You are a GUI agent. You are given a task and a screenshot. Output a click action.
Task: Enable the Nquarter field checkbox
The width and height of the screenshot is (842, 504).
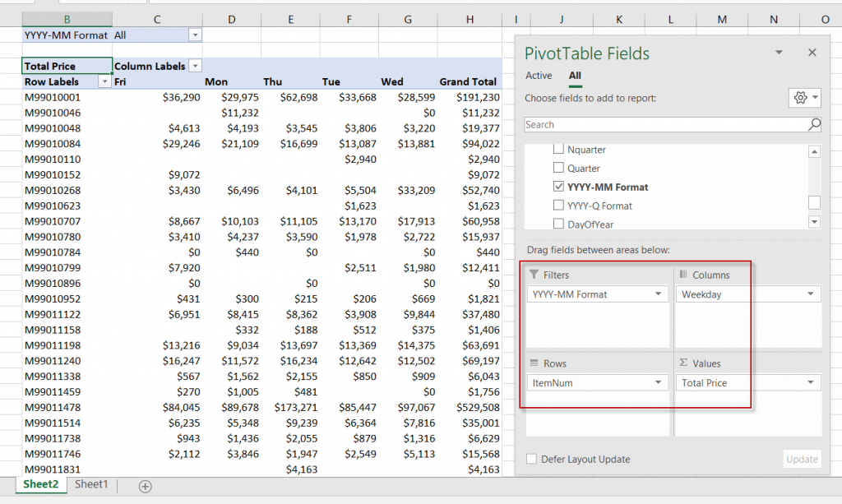[559, 150]
